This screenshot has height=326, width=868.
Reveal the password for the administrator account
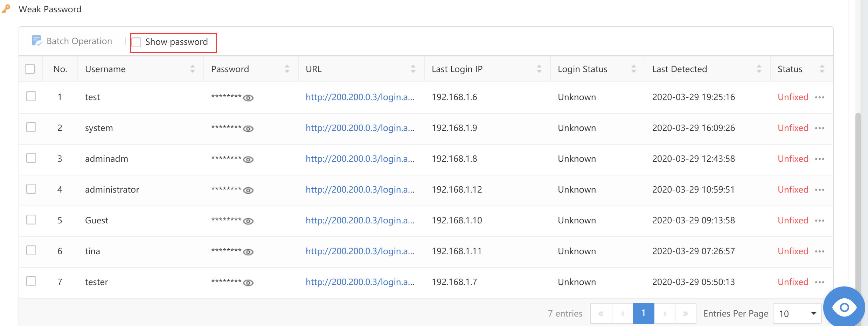click(248, 190)
